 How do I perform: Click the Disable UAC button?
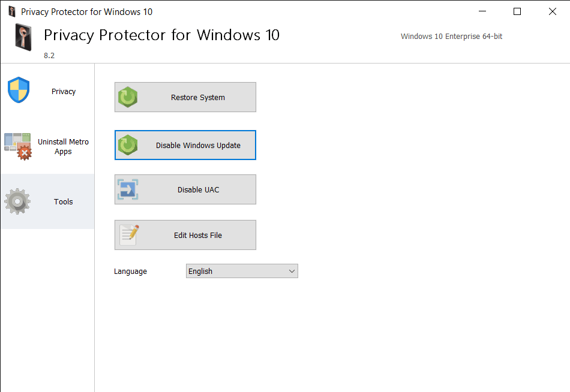tap(185, 189)
